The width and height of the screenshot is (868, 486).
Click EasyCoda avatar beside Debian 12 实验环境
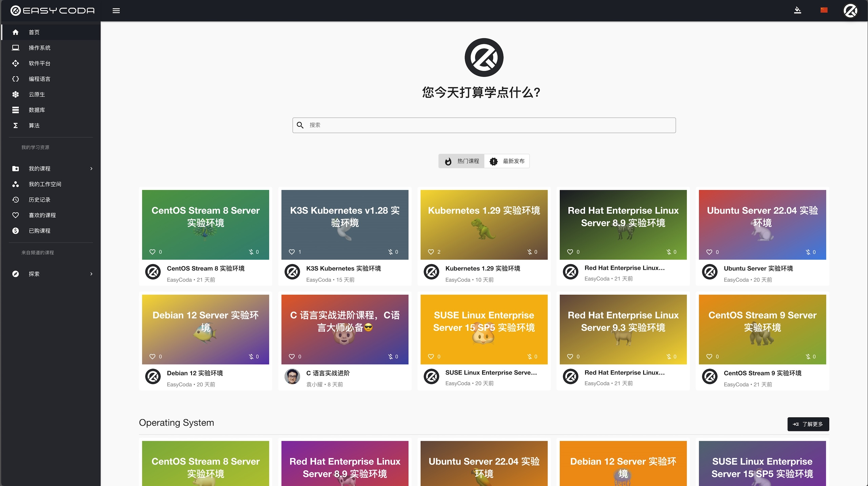tap(153, 377)
